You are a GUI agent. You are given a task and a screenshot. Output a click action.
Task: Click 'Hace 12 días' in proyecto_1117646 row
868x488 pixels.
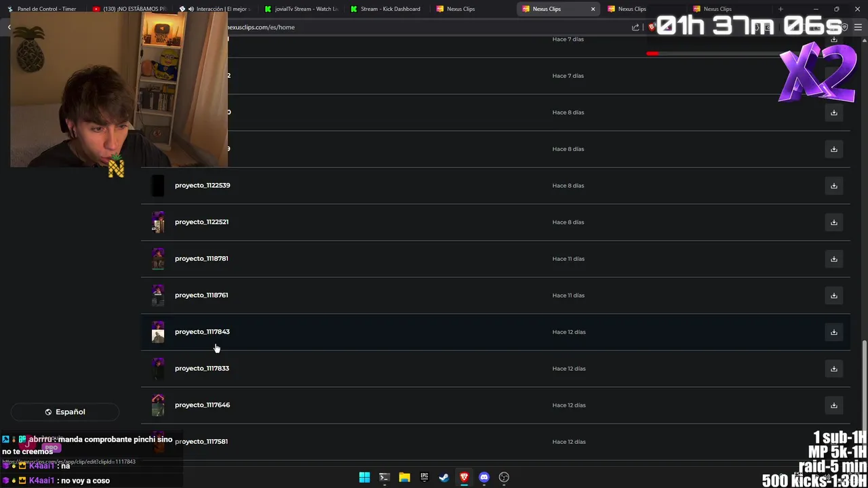tap(569, 405)
